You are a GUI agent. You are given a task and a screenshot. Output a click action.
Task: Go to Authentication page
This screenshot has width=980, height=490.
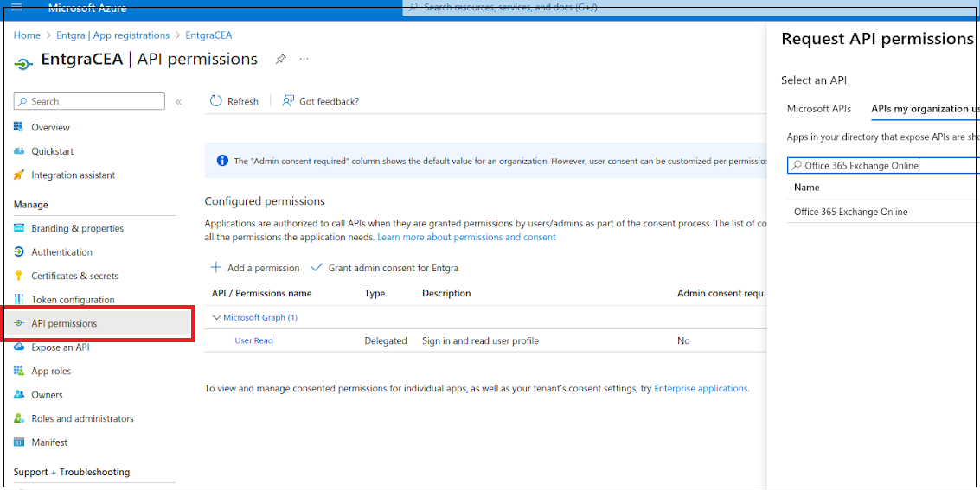[x=62, y=252]
